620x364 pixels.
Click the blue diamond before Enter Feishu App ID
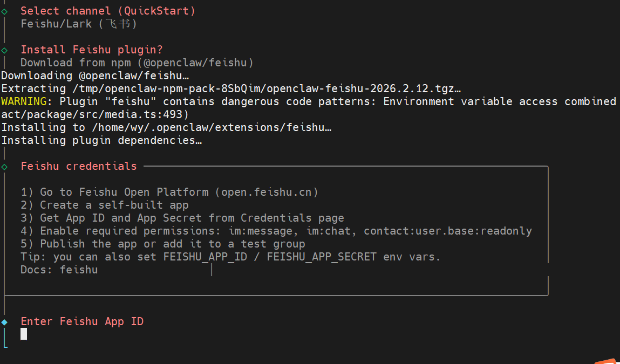point(4,322)
